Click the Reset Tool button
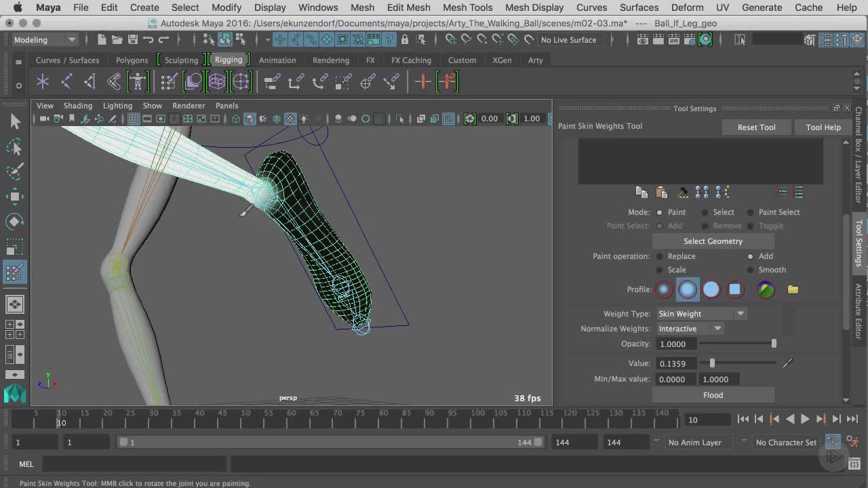Image resolution: width=868 pixels, height=488 pixels. [756, 127]
